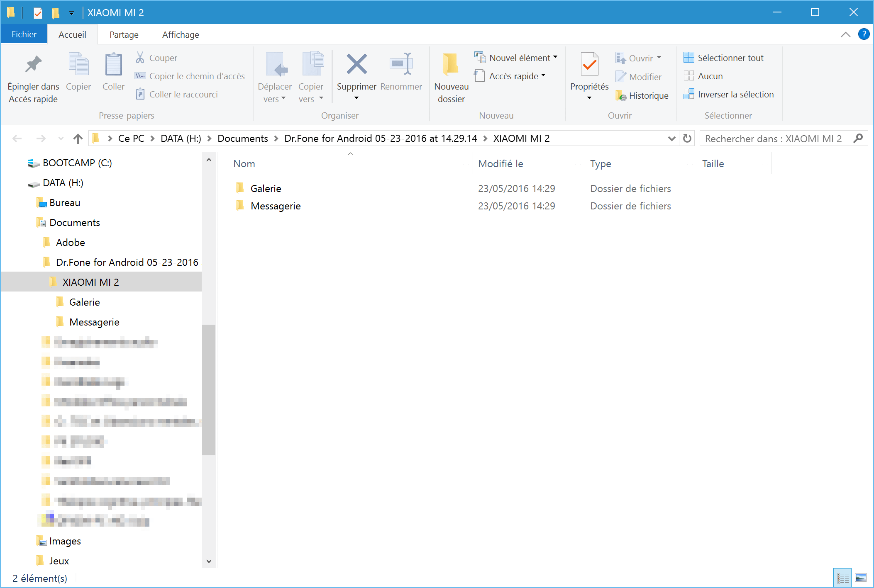Click the forward navigation arrow
Screen dimensions: 874x588
(41, 138)
